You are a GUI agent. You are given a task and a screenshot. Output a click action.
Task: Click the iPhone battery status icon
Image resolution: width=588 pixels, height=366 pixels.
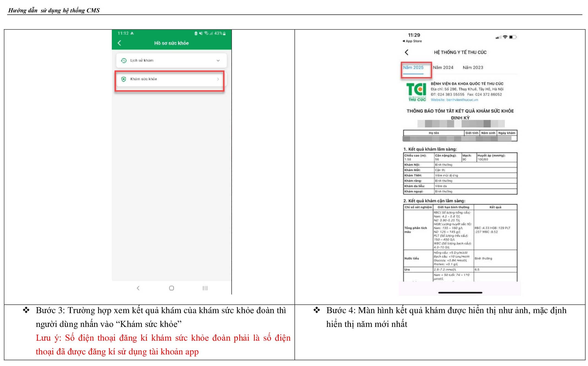pos(513,37)
